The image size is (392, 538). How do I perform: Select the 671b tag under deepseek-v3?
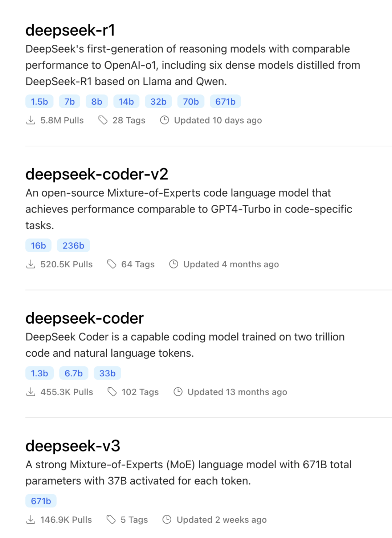tap(41, 501)
